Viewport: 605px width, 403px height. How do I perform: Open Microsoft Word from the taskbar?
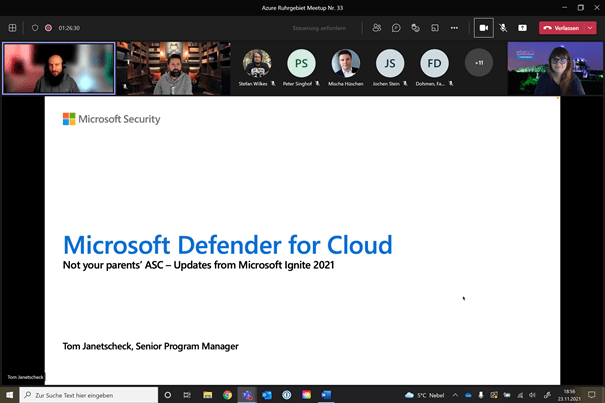click(x=326, y=395)
